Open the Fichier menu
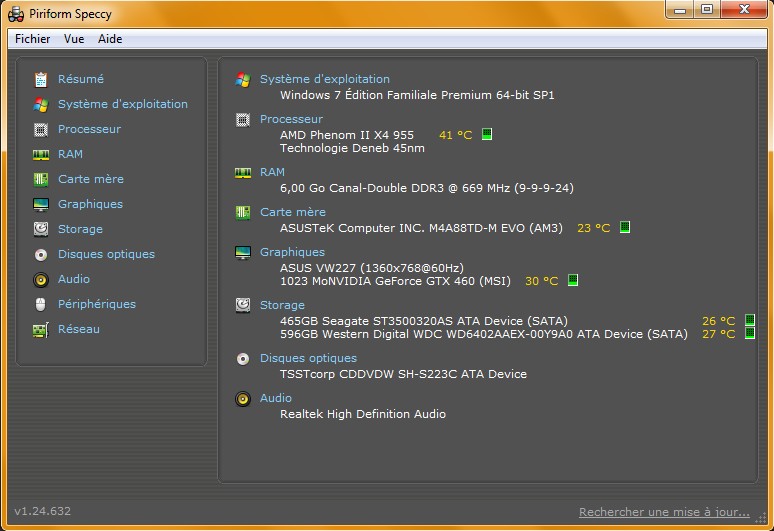The width and height of the screenshot is (774, 531). click(x=33, y=38)
